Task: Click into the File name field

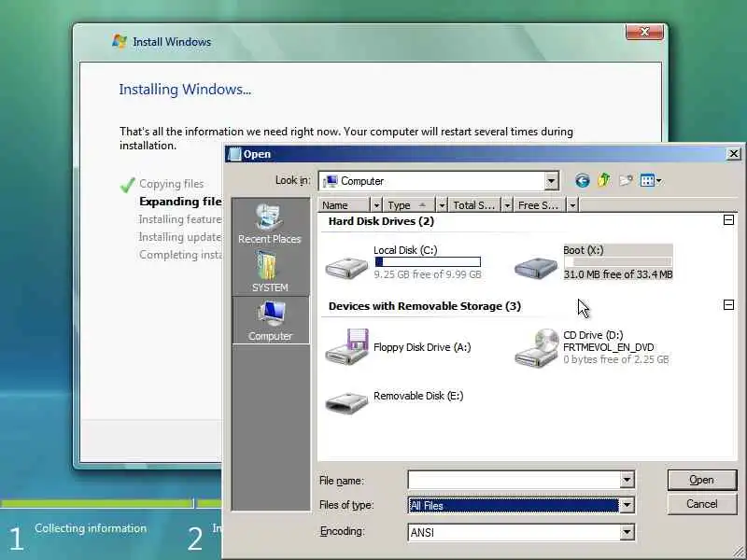Action: point(514,480)
